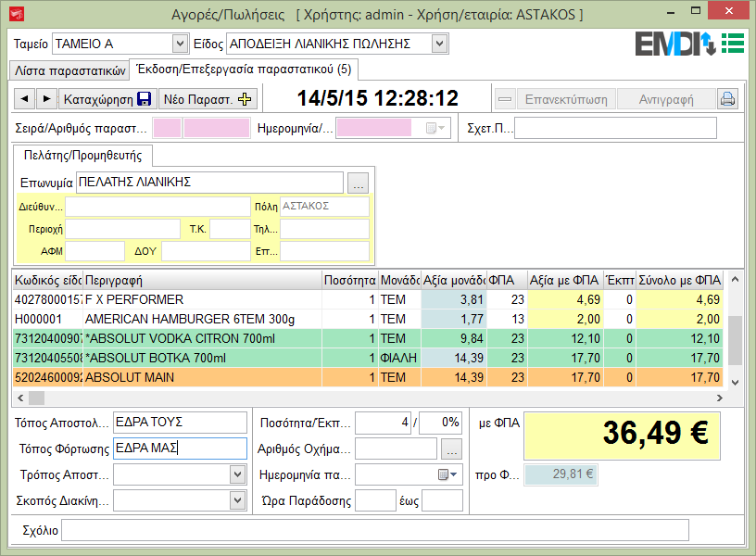Image resolution: width=756 pixels, height=556 pixels.
Task: Click the Τ.Κ. postal code field
Action: click(x=230, y=229)
